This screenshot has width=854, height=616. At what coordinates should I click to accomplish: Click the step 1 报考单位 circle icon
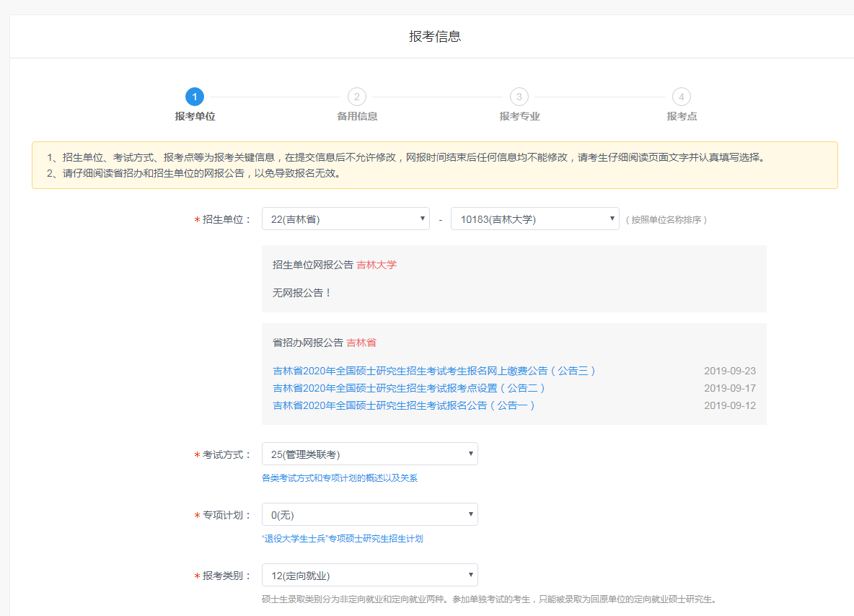[193, 97]
